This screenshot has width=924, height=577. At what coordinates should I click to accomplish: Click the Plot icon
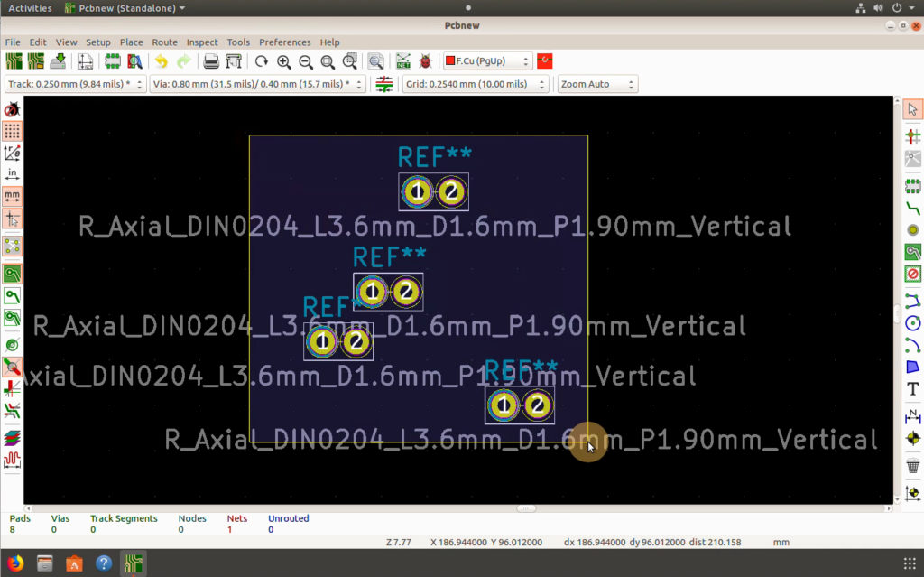234,61
